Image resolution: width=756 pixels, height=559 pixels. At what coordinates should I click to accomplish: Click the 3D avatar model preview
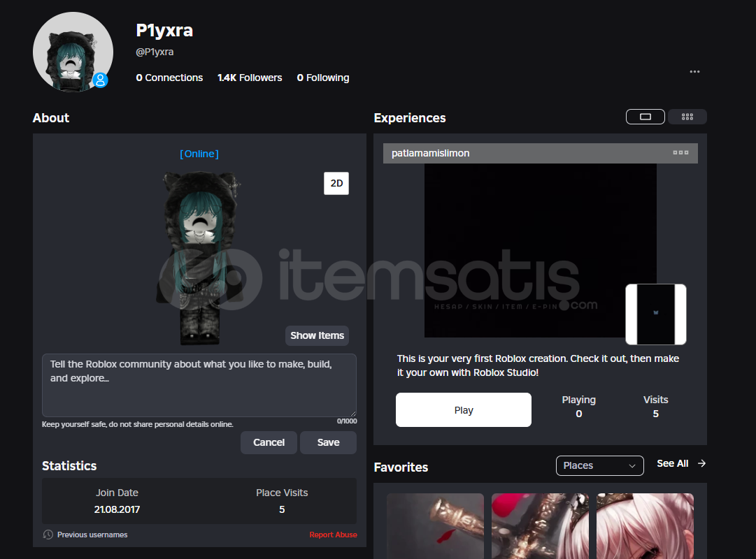pos(199,258)
